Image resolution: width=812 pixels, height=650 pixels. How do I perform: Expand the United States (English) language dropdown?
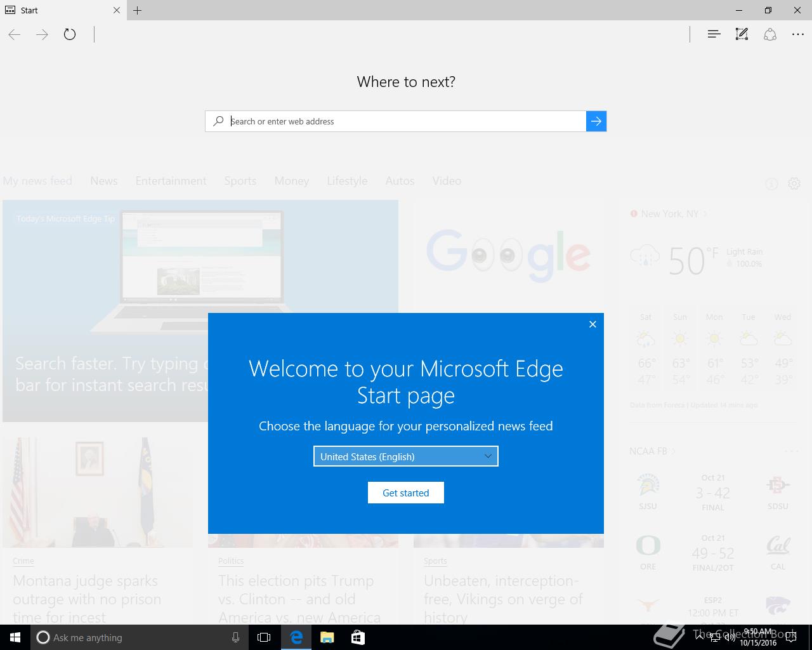click(x=406, y=456)
